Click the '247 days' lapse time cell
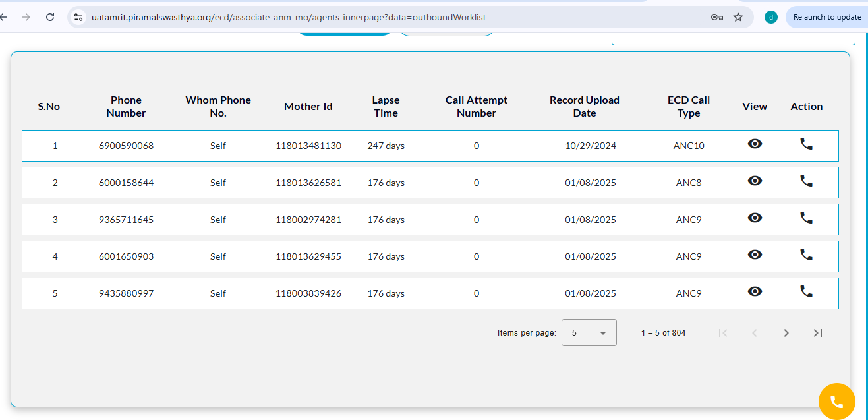 click(x=386, y=146)
